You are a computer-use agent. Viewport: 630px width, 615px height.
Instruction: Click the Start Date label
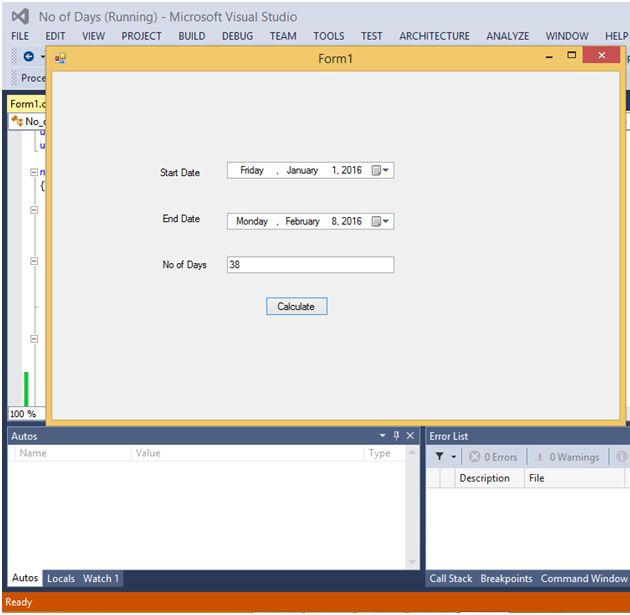coord(180,172)
